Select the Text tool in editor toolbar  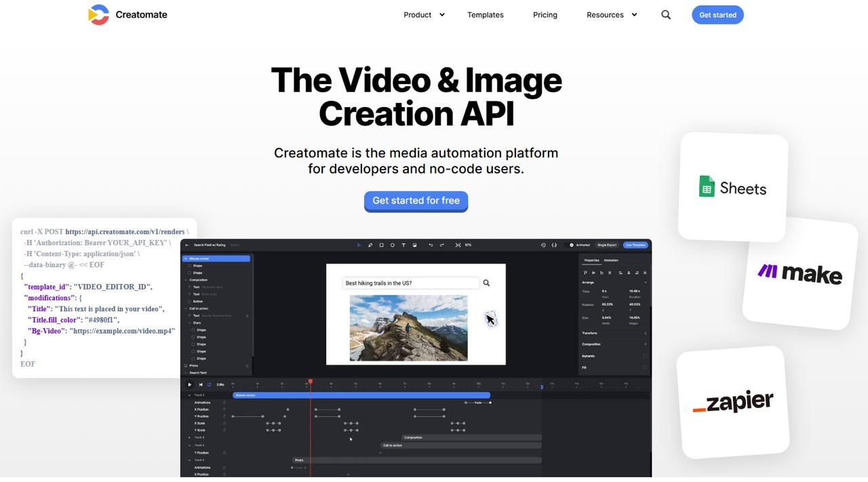(403, 245)
